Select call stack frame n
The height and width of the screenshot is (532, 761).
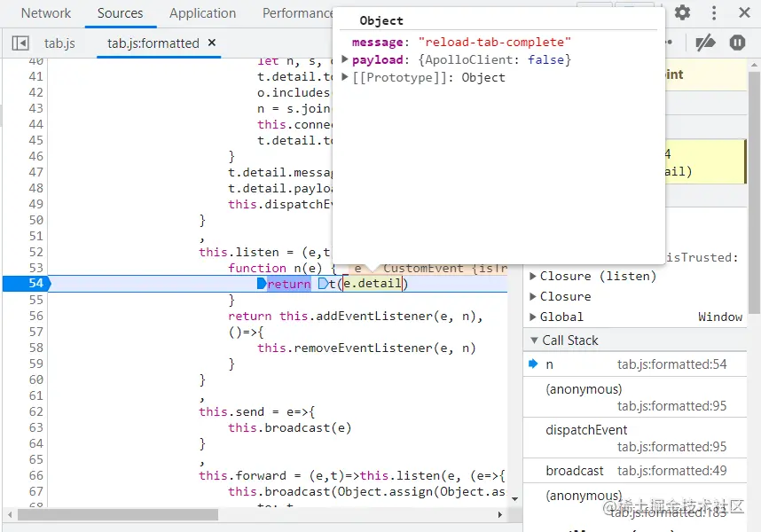[x=635, y=364]
